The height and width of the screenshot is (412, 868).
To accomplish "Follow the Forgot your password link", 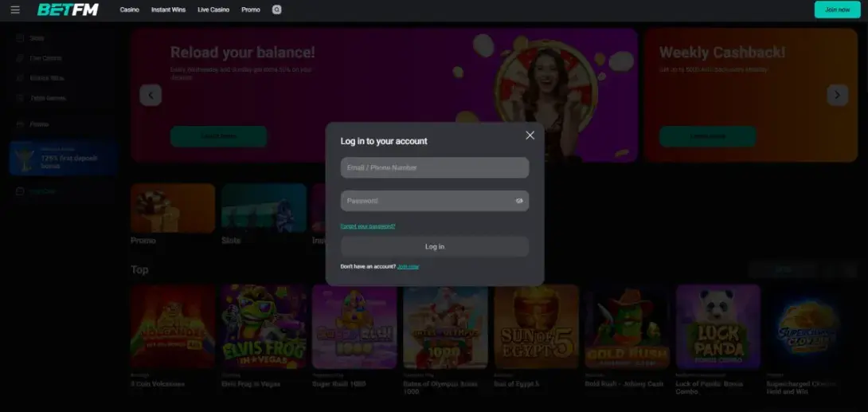I will coord(367,226).
